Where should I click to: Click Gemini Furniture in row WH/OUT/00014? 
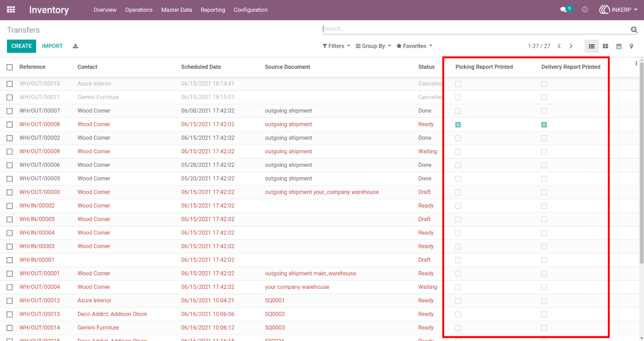[x=98, y=328]
